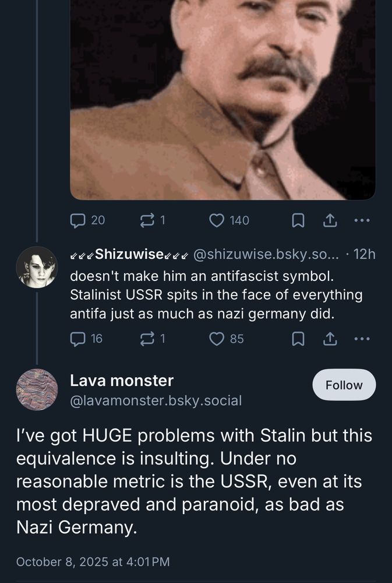Share the top image post
The image size is (392, 583).
click(330, 220)
